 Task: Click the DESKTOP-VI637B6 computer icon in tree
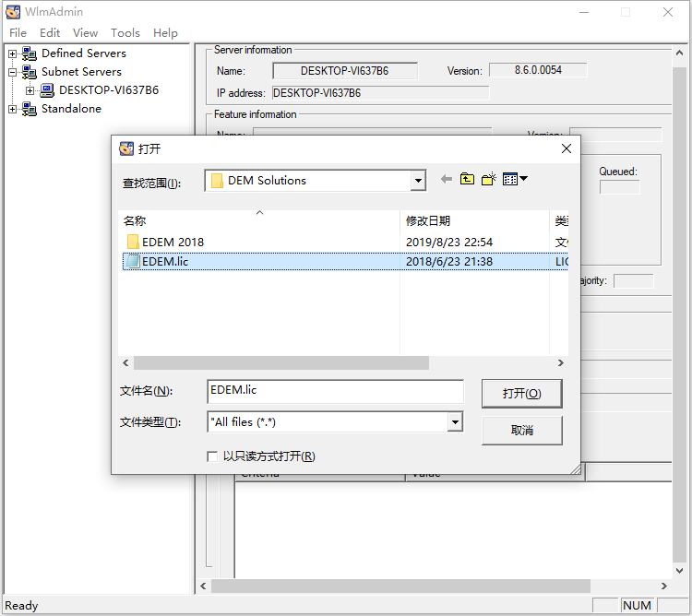[47, 90]
